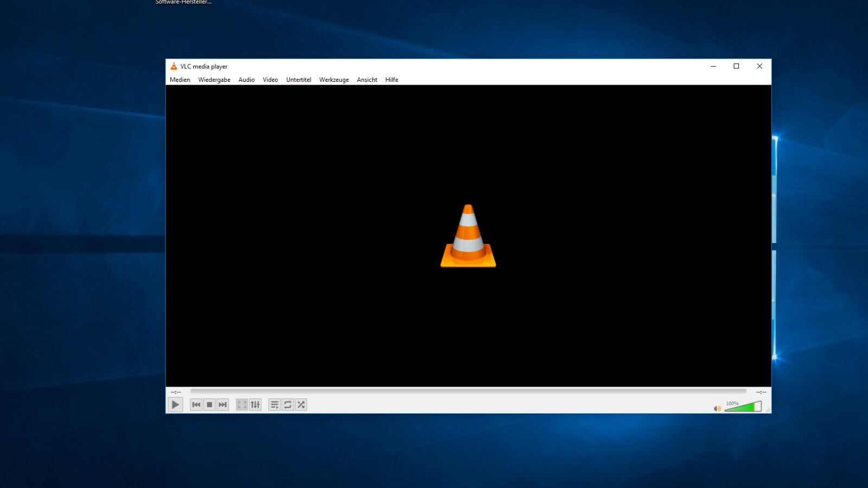868x488 pixels.
Task: Jump to previous media track
Action: [196, 404]
